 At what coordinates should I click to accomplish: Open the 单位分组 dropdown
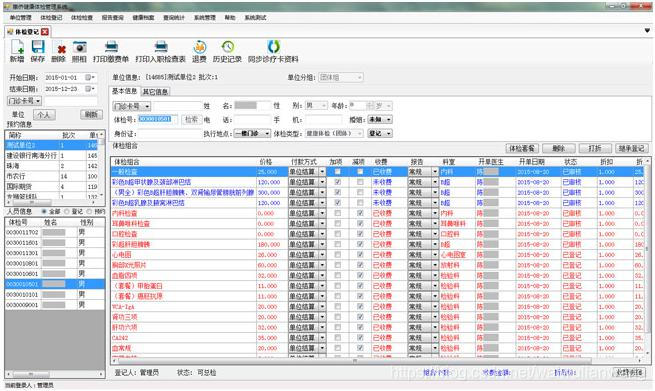(x=340, y=77)
